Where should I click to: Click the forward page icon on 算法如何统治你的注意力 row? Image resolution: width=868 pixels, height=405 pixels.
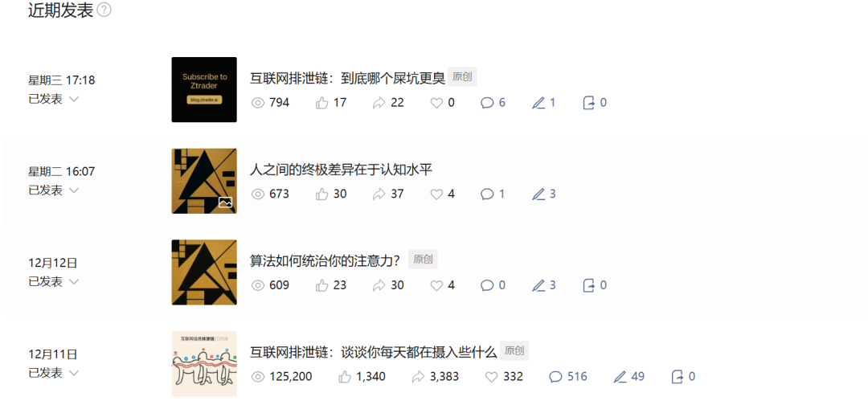[589, 285]
